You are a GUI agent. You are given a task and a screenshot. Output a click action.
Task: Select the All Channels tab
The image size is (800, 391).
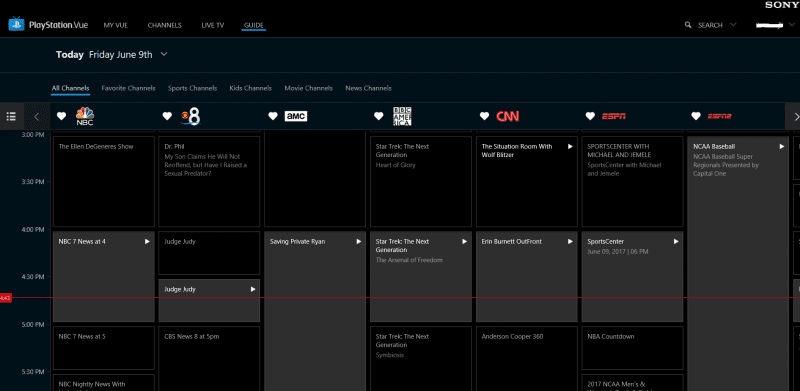[x=70, y=88]
